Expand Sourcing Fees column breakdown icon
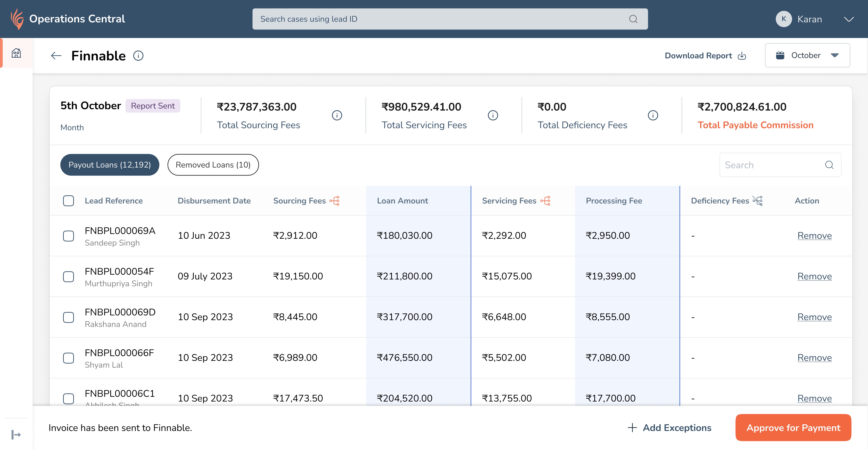Viewport: 868px width, 449px height. click(335, 201)
